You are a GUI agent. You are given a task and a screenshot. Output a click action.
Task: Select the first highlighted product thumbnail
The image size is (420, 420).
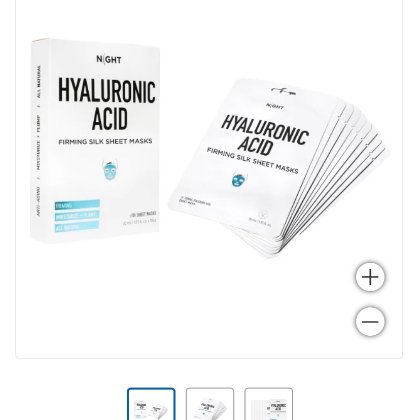[x=151, y=404]
